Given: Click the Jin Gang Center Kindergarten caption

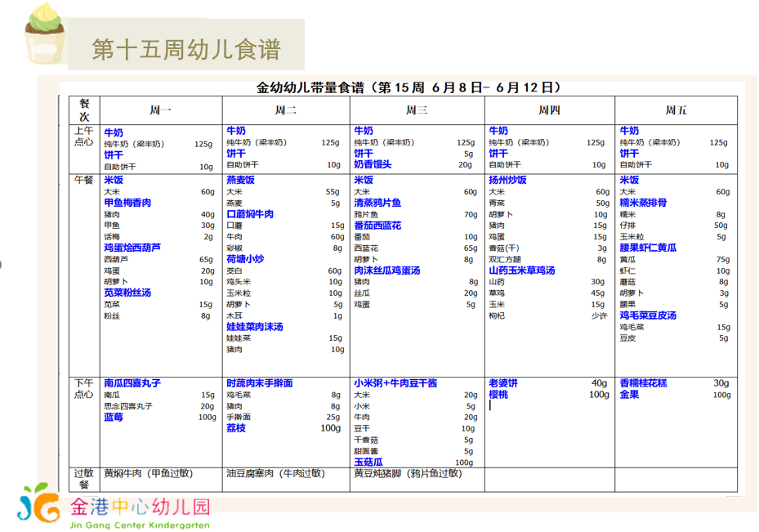Looking at the screenshot, I should (140, 525).
